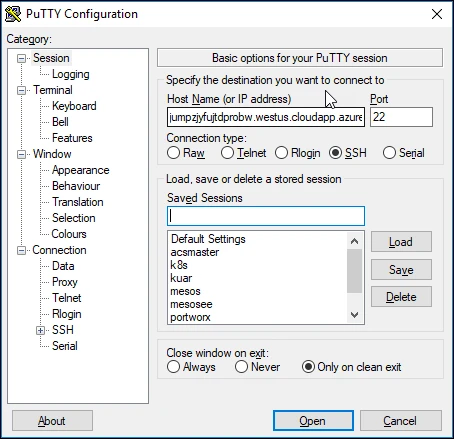Open the Features settings category
Viewport: 454px width, 439px height.
[x=72, y=138]
